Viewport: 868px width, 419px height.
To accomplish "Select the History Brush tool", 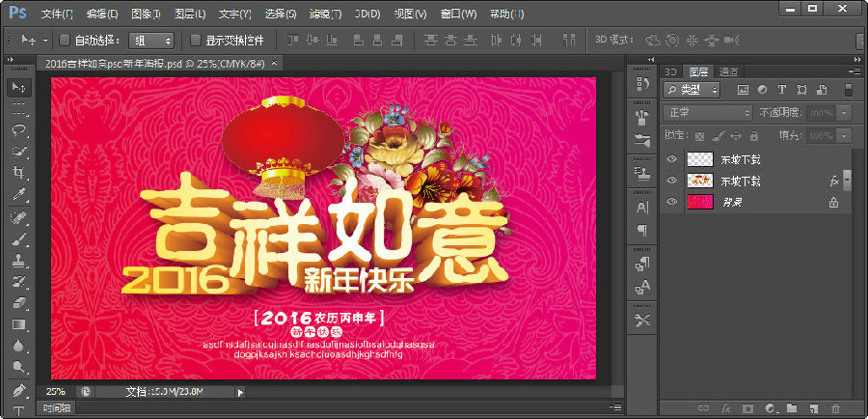I will pos(19,282).
